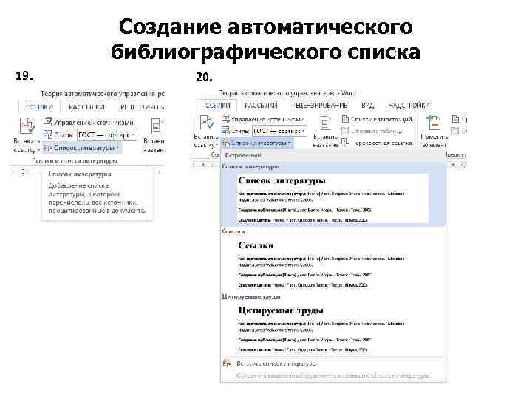Click the Стиль icon in screenshot 19
The width and height of the screenshot is (532, 399).
coord(48,134)
